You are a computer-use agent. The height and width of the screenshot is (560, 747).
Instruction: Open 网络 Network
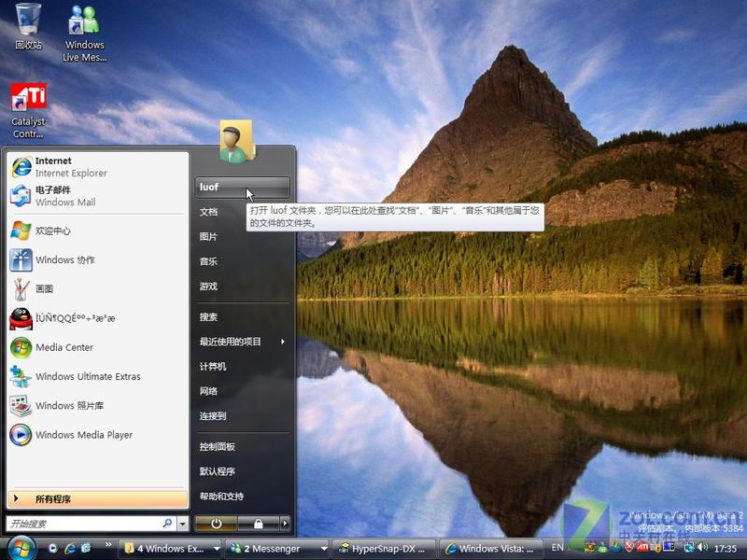[x=242, y=391]
